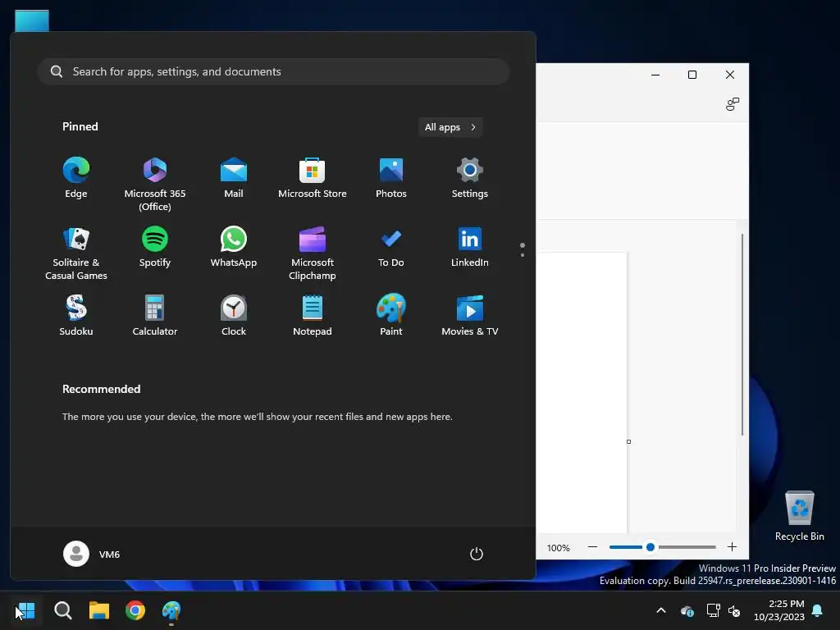Viewport: 840px width, 630px height.
Task: Open the VM6 user account menu
Action: pyautogui.click(x=92, y=554)
